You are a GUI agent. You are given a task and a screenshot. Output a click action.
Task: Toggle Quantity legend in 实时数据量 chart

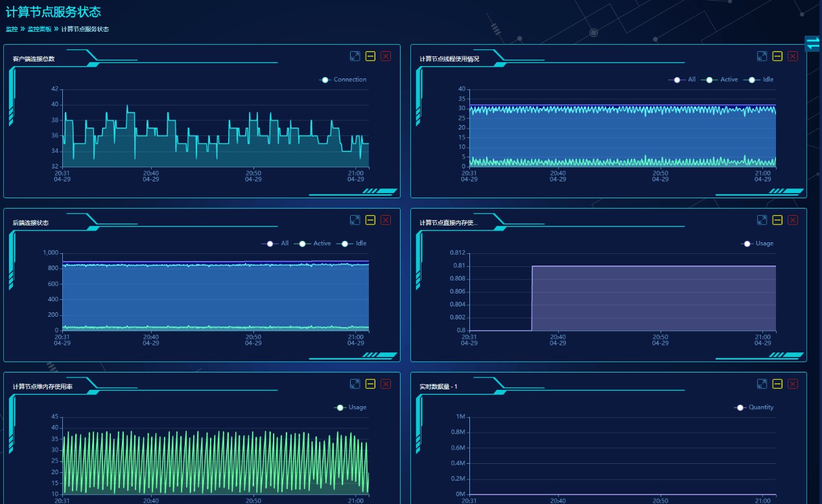[x=754, y=407]
